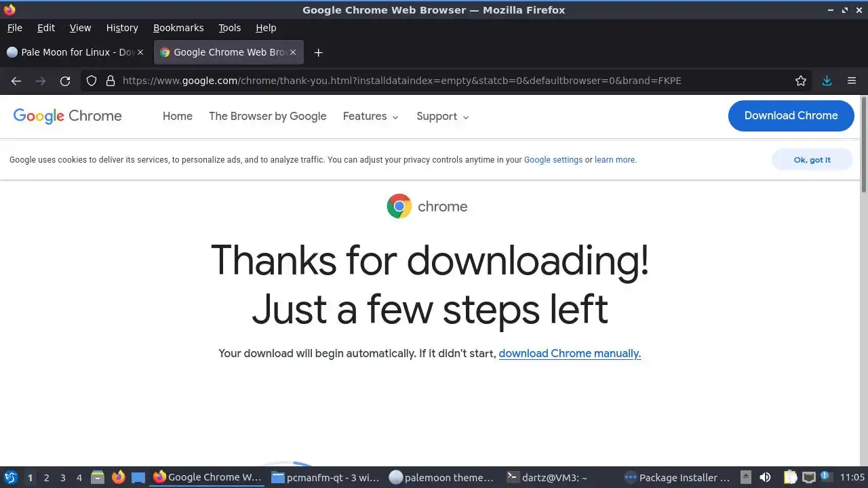This screenshot has height=488, width=868.
Task: Click the show desktop icon in panel
Action: [x=138, y=478]
